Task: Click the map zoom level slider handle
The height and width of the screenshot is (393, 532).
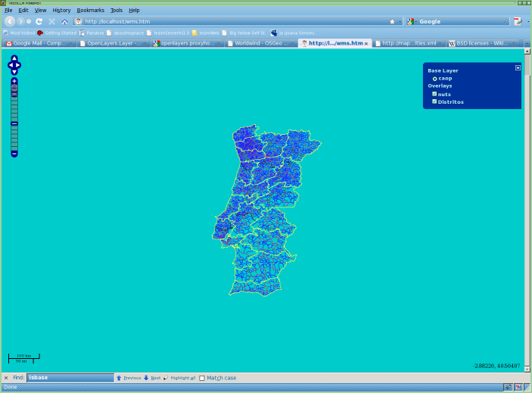Action: point(14,123)
